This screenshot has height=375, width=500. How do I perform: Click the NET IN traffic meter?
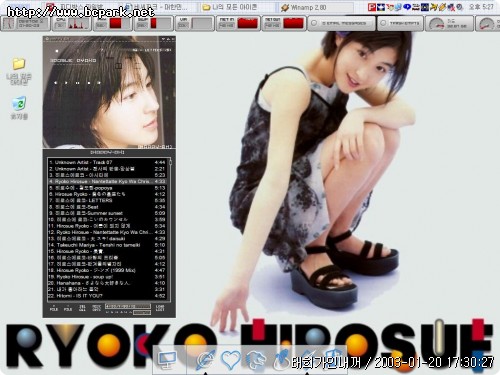238,23
